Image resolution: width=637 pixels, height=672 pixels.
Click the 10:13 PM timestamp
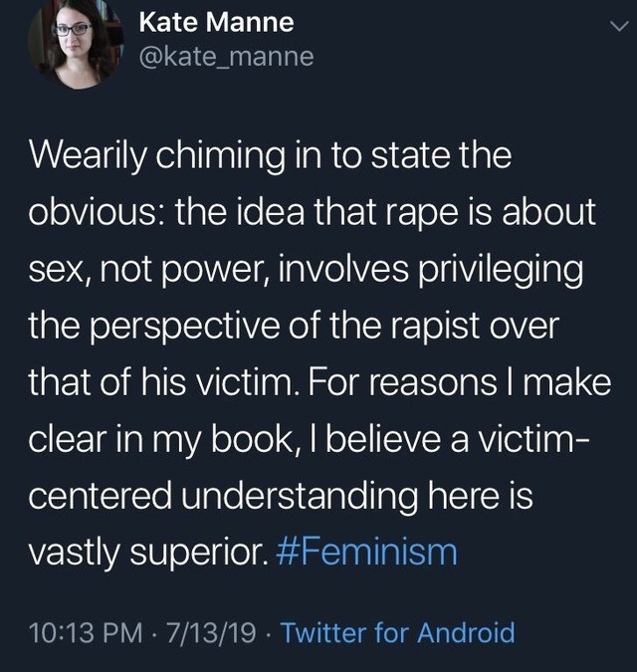click(87, 633)
